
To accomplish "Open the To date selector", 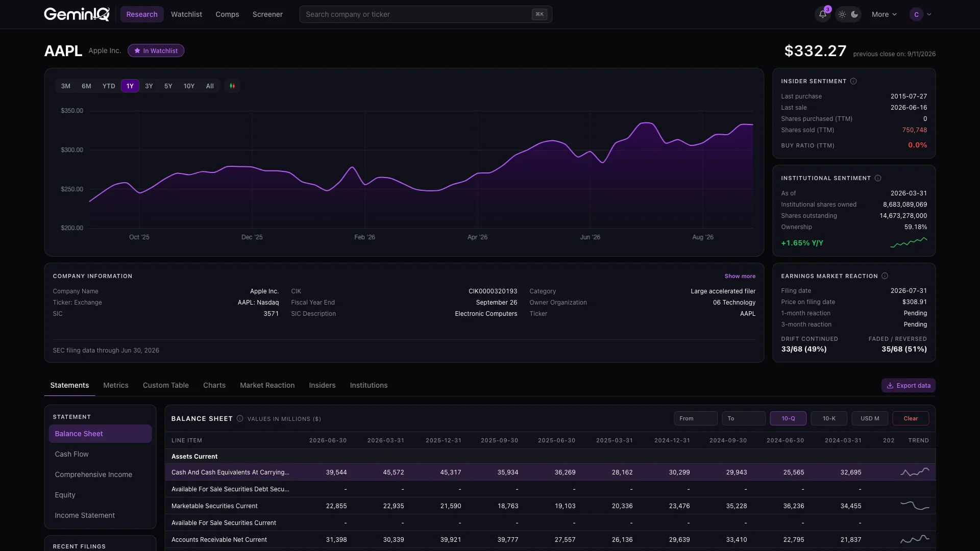I will pyautogui.click(x=744, y=418).
